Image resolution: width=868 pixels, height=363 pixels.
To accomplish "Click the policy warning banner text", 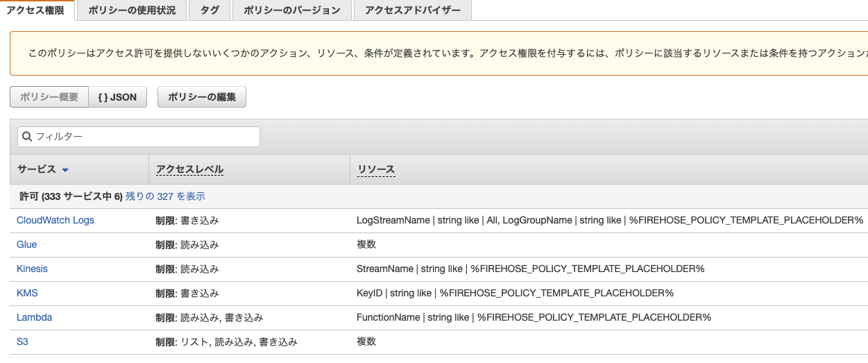I will click(x=448, y=53).
